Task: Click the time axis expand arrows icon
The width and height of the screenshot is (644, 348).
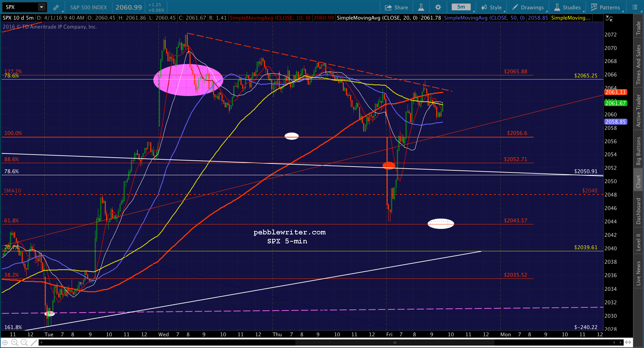Action: 628,342
